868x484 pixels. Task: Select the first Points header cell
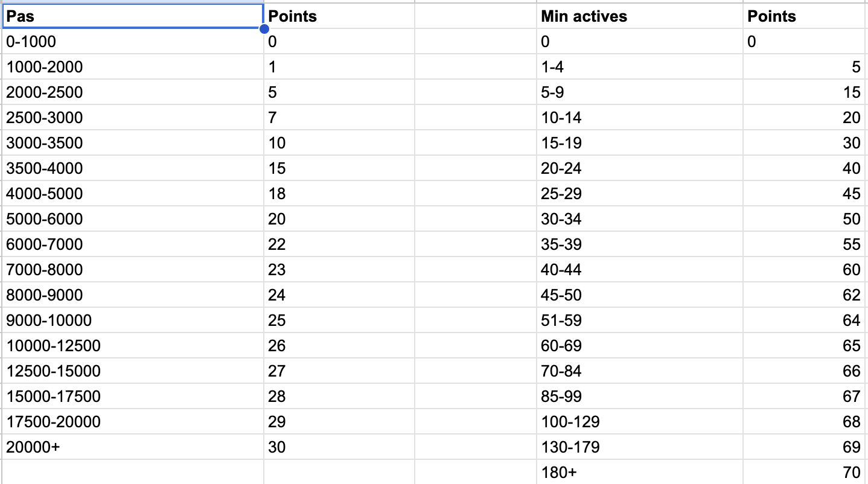click(339, 16)
